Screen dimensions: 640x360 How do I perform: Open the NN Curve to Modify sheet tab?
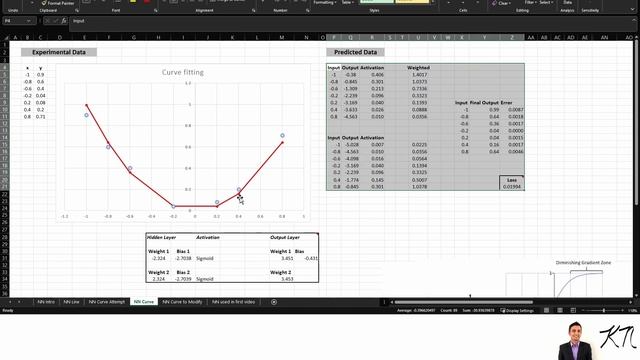pos(182,302)
